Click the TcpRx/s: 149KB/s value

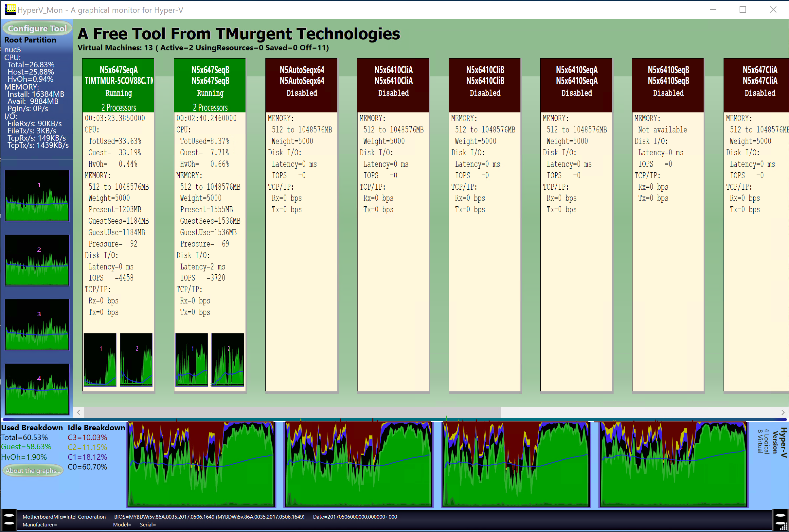(x=37, y=138)
